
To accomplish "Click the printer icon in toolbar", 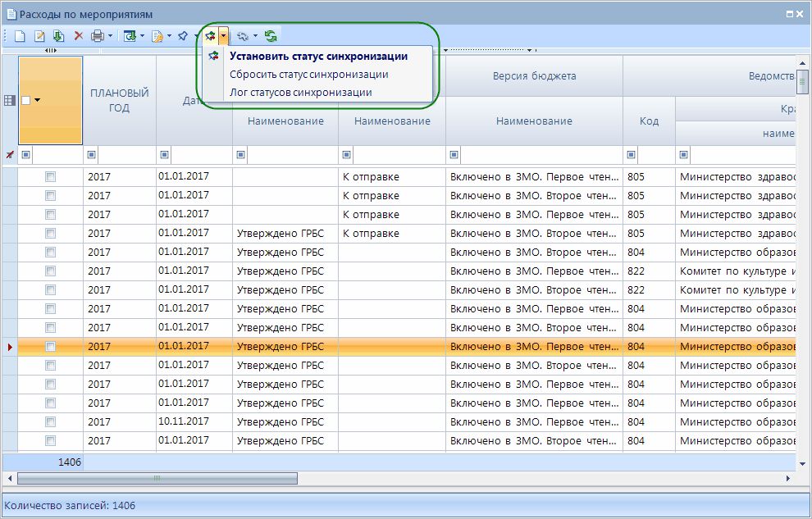I will (97, 36).
